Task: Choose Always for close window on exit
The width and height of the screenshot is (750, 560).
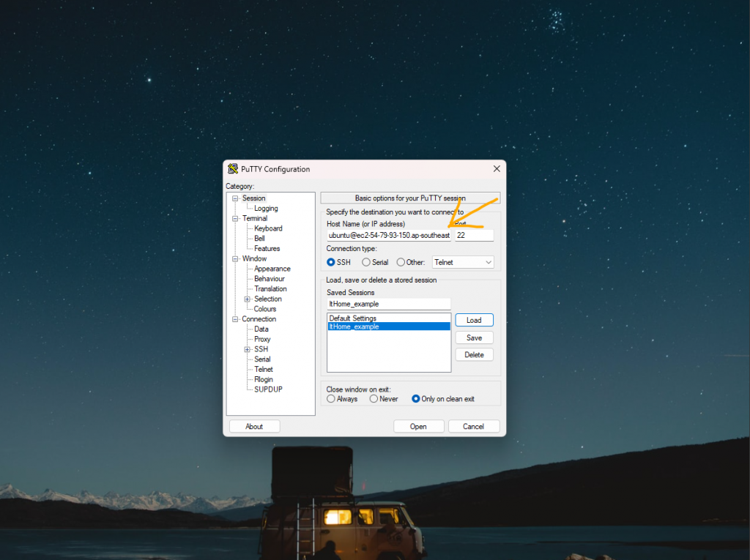Action: click(x=330, y=399)
